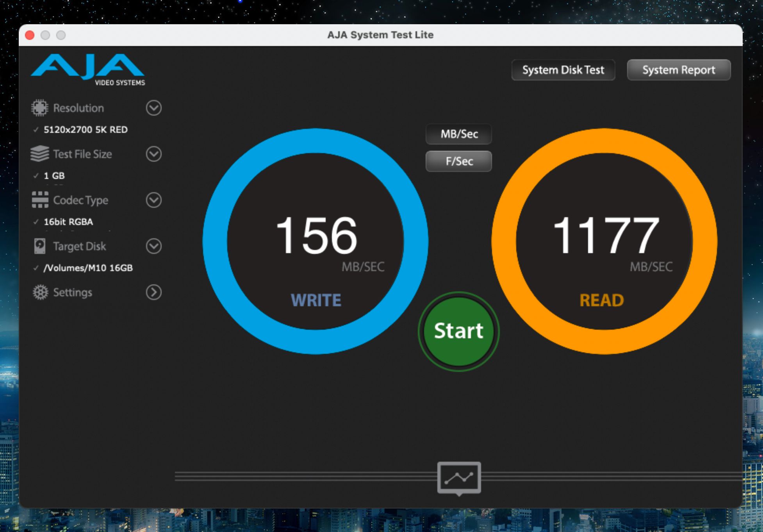Click the Test File Size stack icon

coord(39,154)
